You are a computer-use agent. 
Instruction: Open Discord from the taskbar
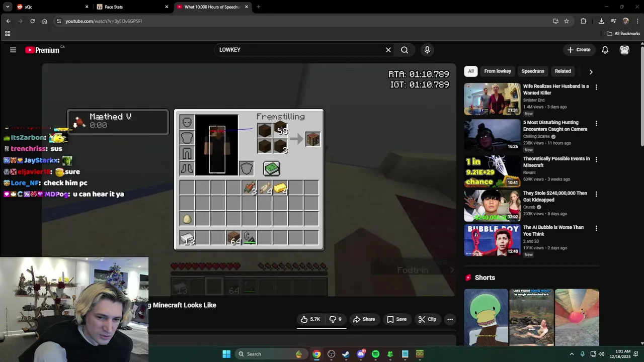(x=361, y=354)
